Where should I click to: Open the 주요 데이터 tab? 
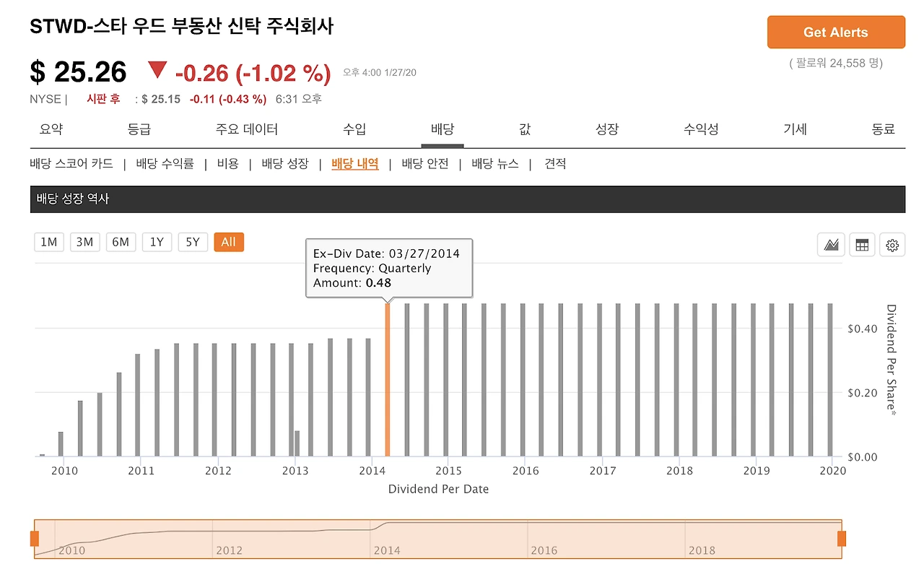tap(247, 129)
